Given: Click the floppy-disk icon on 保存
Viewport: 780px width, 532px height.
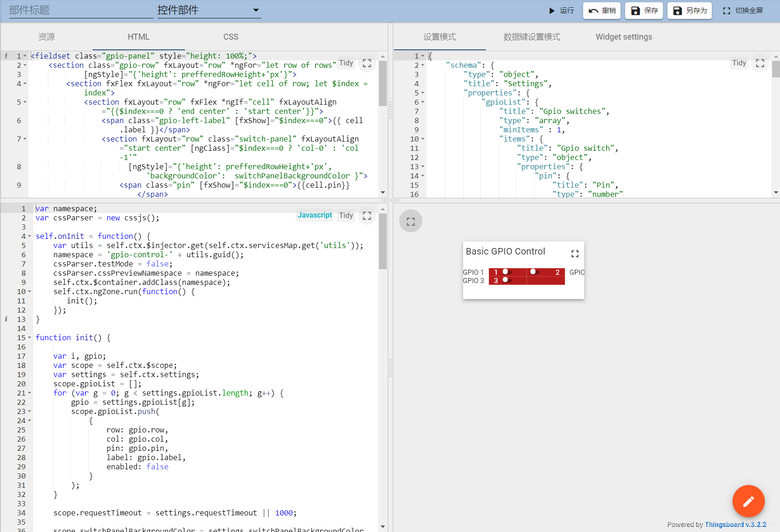Looking at the screenshot, I should coord(635,11).
